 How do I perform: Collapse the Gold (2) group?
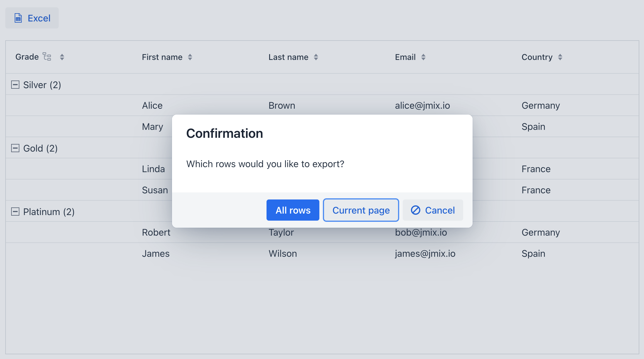tap(15, 148)
